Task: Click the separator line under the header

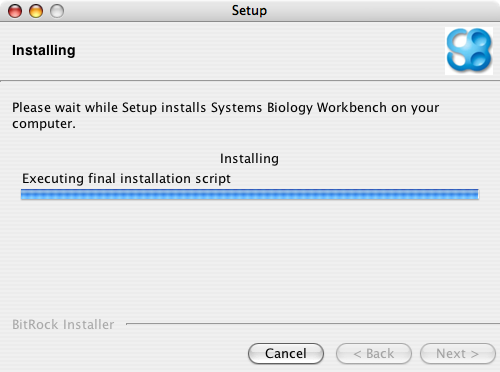Action: pos(250,81)
